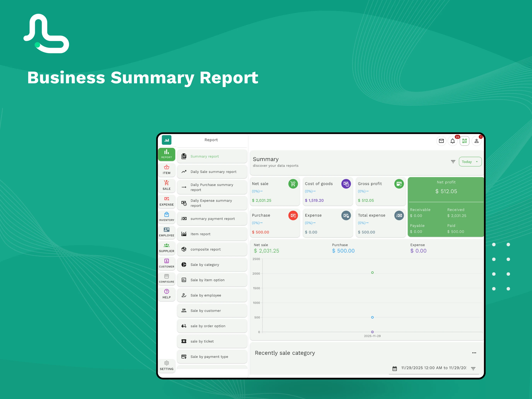Go to CONFIGURE in the sidebar
The width and height of the screenshot is (532, 399).
pyautogui.click(x=166, y=279)
